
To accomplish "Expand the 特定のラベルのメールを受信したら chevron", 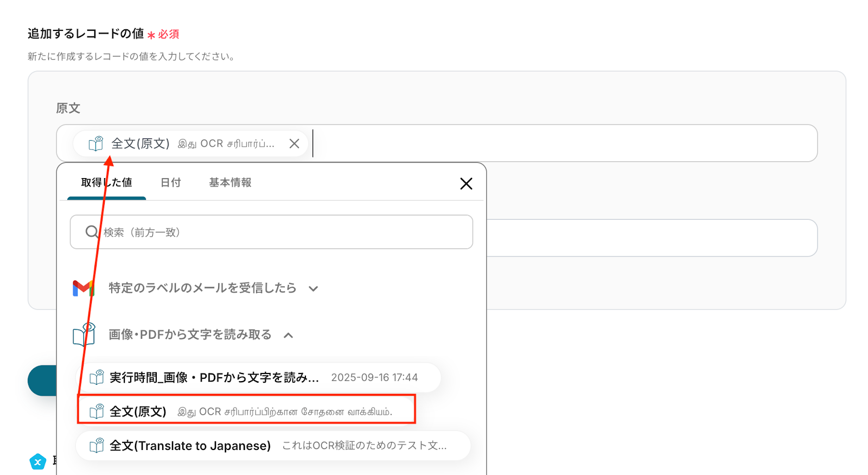I will pyautogui.click(x=313, y=289).
